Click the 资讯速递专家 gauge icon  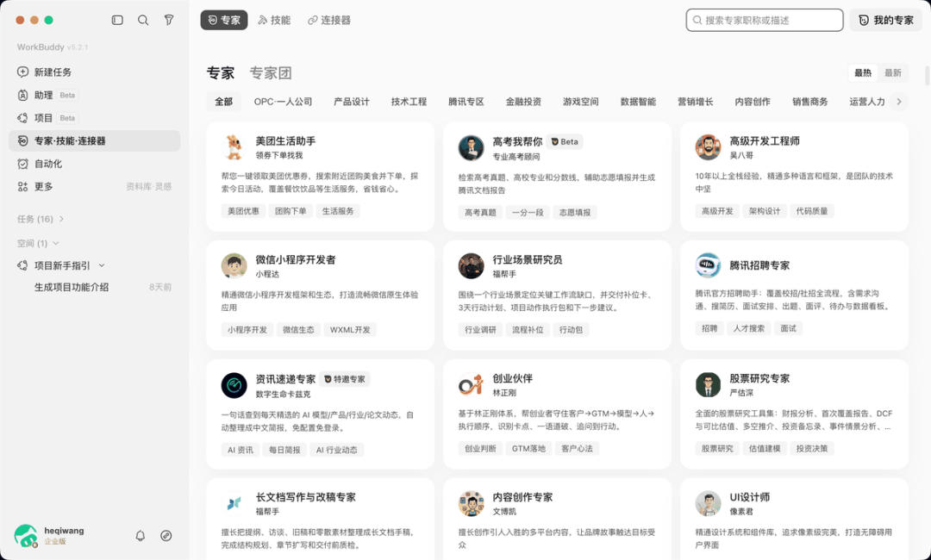[x=234, y=385]
